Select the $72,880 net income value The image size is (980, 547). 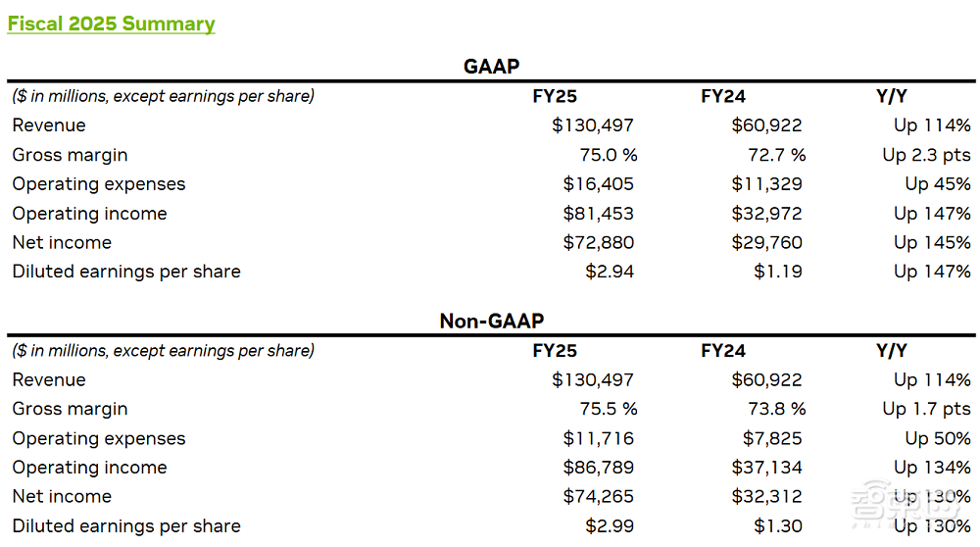pos(598,242)
